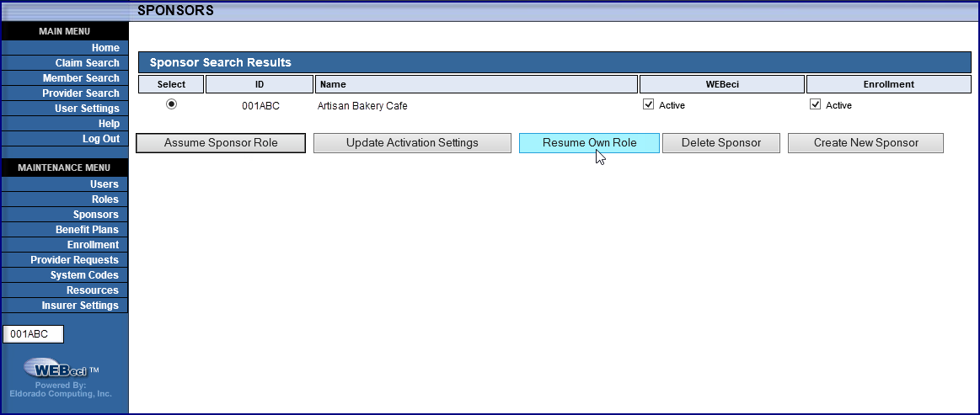Click the SPONSORS page title
980x415 pixels.
[175, 11]
